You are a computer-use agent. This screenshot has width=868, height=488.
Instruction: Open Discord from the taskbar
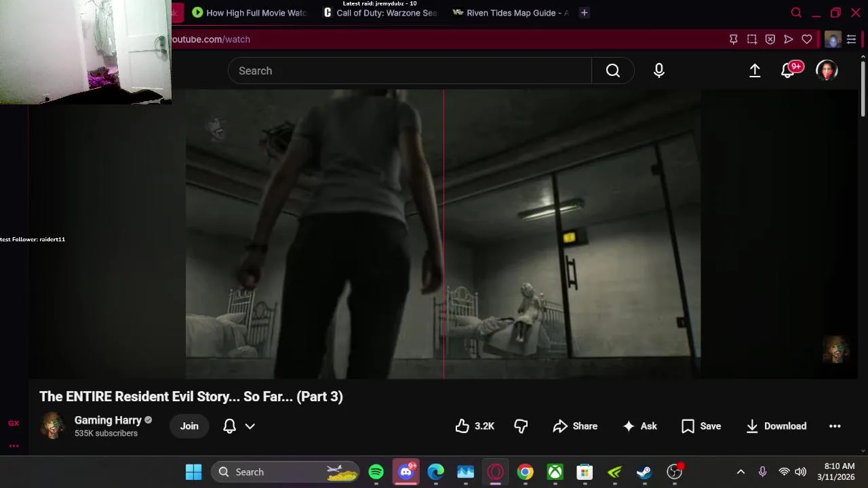click(406, 472)
